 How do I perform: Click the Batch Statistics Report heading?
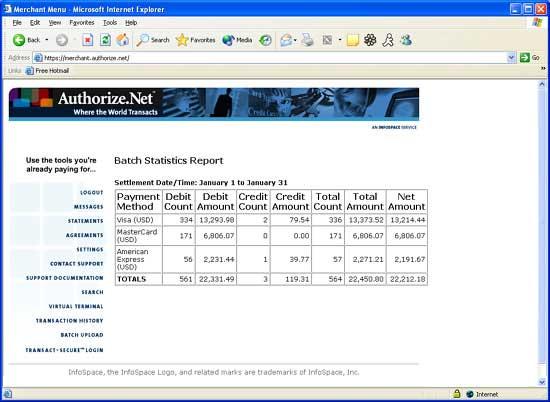pyautogui.click(x=169, y=161)
